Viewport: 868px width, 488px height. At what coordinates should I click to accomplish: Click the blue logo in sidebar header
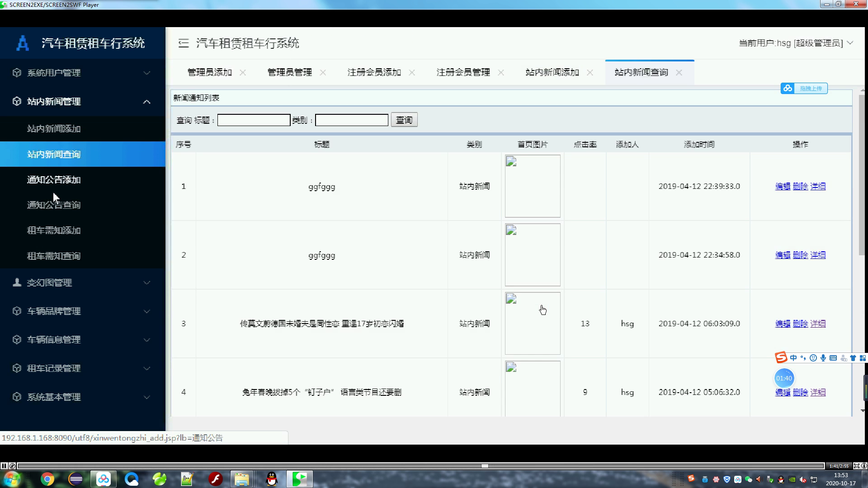pyautogui.click(x=23, y=43)
